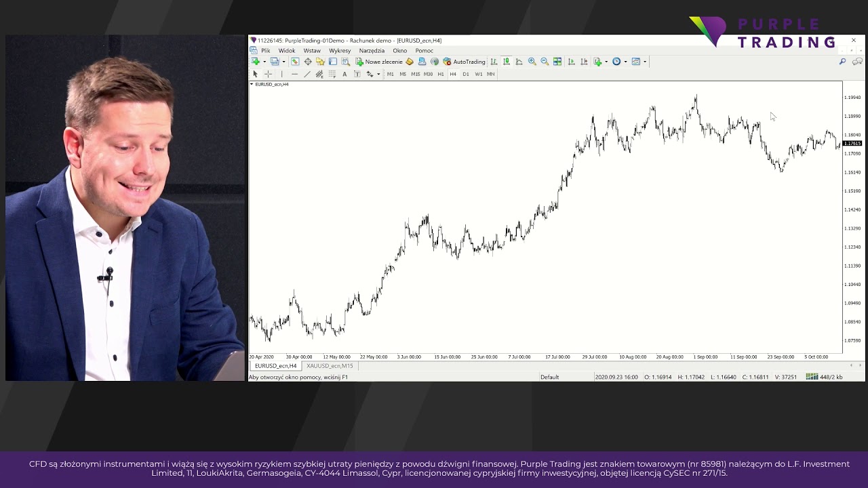The width and height of the screenshot is (868, 488).
Task: Expand the New Chart dropdown arrow
Action: click(x=264, y=62)
